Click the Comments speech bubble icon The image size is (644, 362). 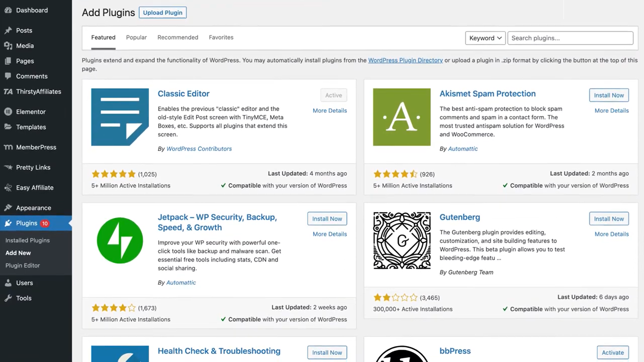(x=8, y=76)
